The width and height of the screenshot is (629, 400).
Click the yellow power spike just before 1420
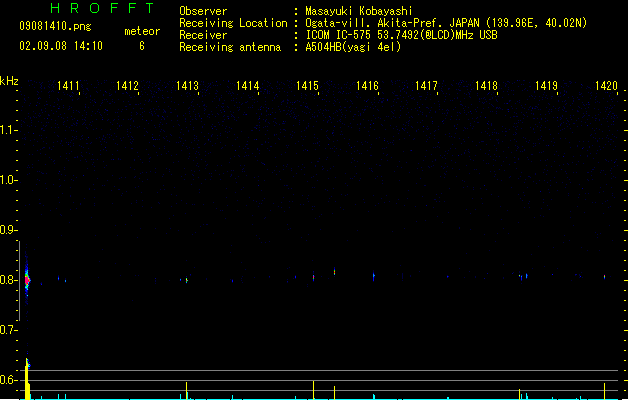[605, 391]
